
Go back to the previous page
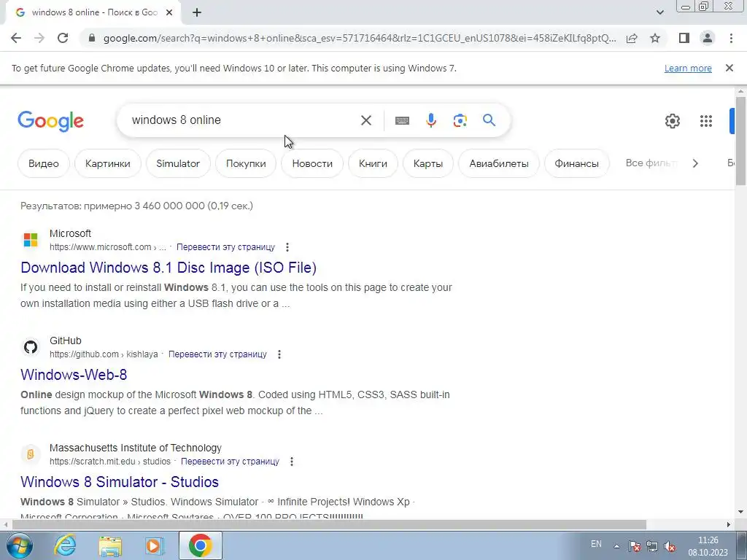(16, 38)
